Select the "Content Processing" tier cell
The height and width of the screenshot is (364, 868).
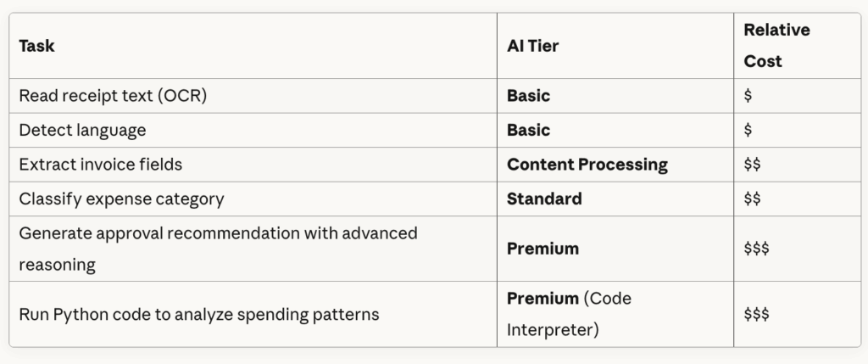[x=587, y=164]
